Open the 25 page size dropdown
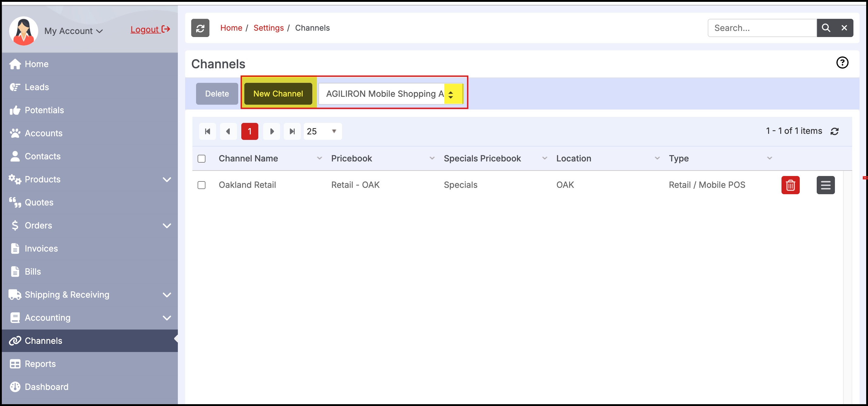This screenshot has height=406, width=868. (x=323, y=131)
